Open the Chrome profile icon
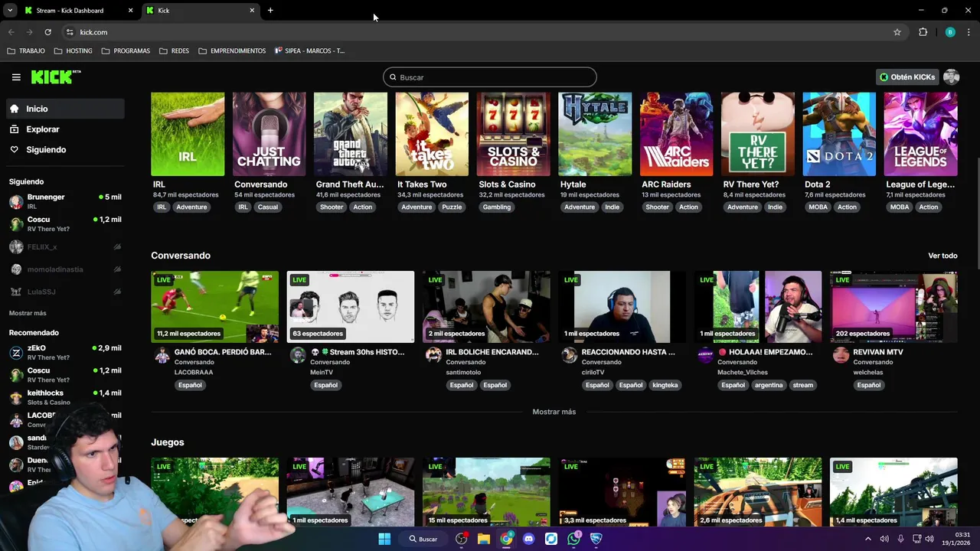Image resolution: width=980 pixels, height=551 pixels. click(950, 32)
